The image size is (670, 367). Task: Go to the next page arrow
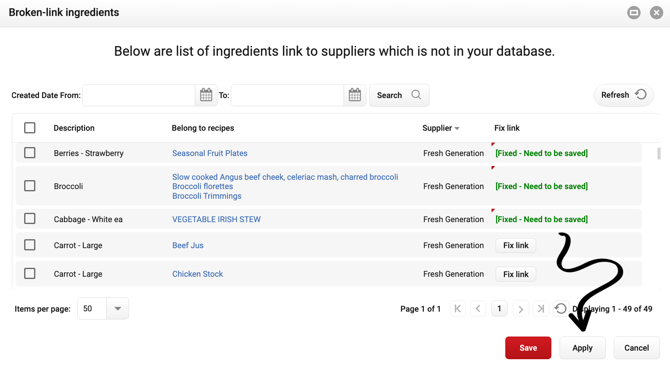click(x=520, y=308)
